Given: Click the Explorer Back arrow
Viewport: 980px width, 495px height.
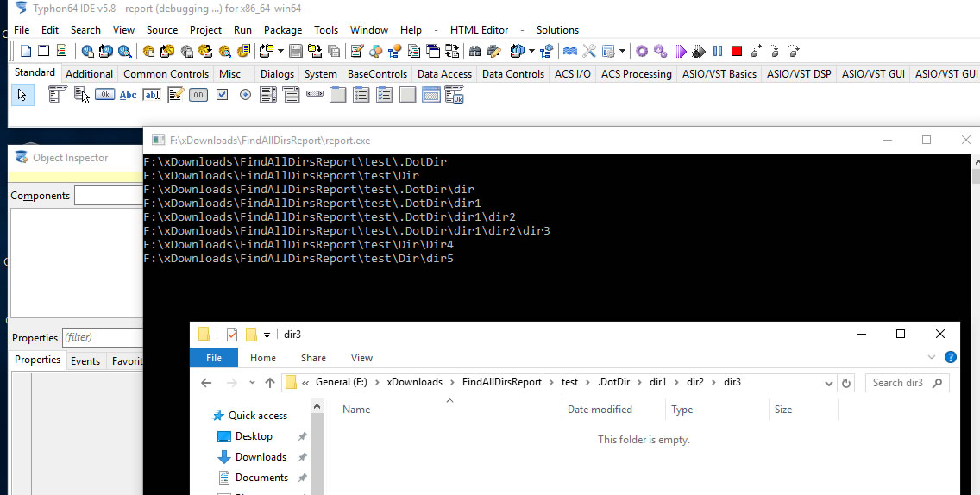Looking at the screenshot, I should tap(206, 383).
